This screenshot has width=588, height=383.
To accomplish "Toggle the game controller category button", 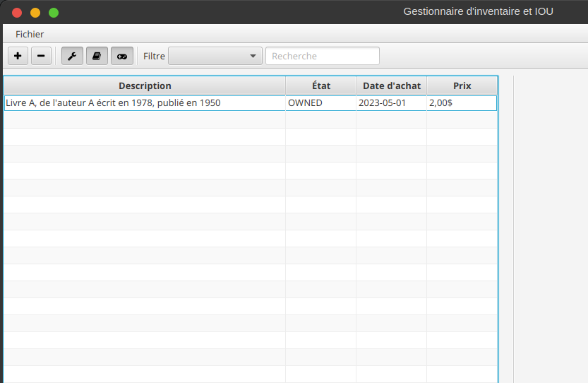I will [122, 56].
